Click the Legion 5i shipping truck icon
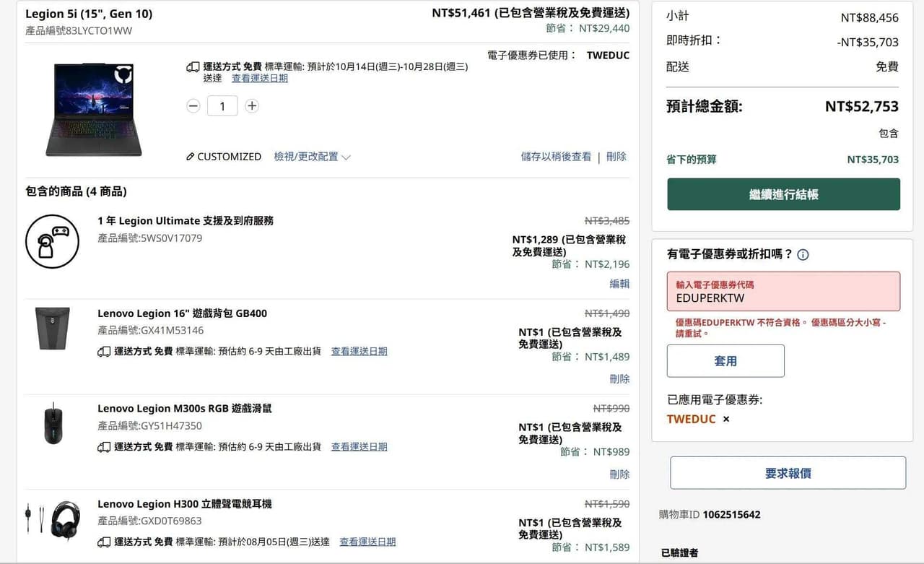Screen dimensions: 924x564 [193, 67]
